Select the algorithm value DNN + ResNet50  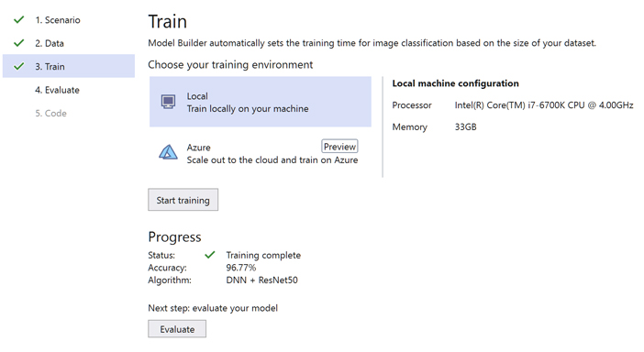[262, 280]
